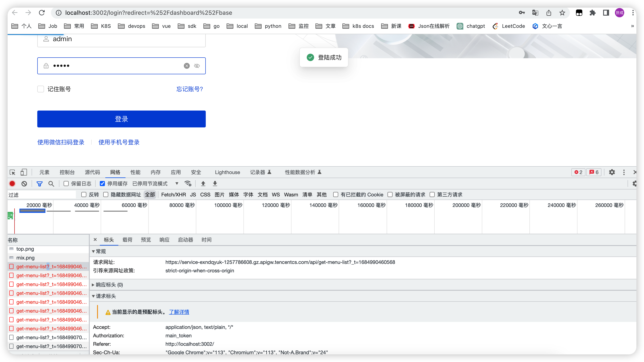The width and height of the screenshot is (644, 362).
Task: Open the 预览 tab for the request
Action: click(x=146, y=240)
